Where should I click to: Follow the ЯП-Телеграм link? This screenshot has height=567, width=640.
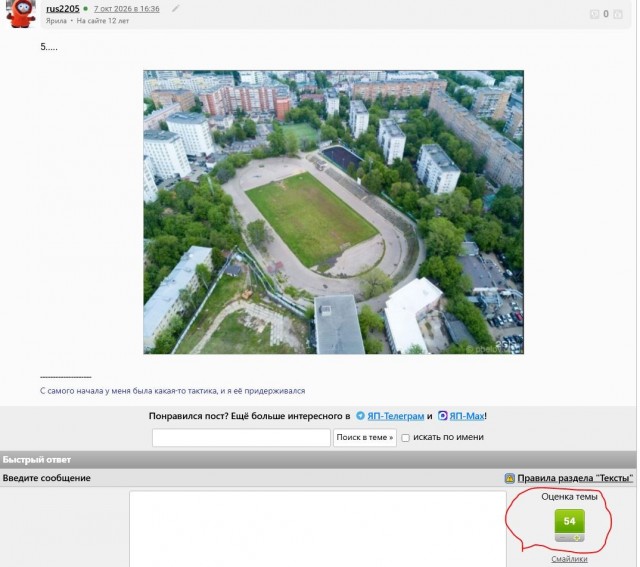396,416
